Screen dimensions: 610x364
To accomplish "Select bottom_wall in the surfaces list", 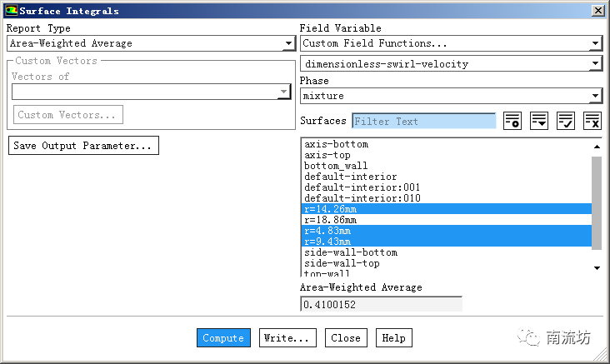I will (x=336, y=166).
